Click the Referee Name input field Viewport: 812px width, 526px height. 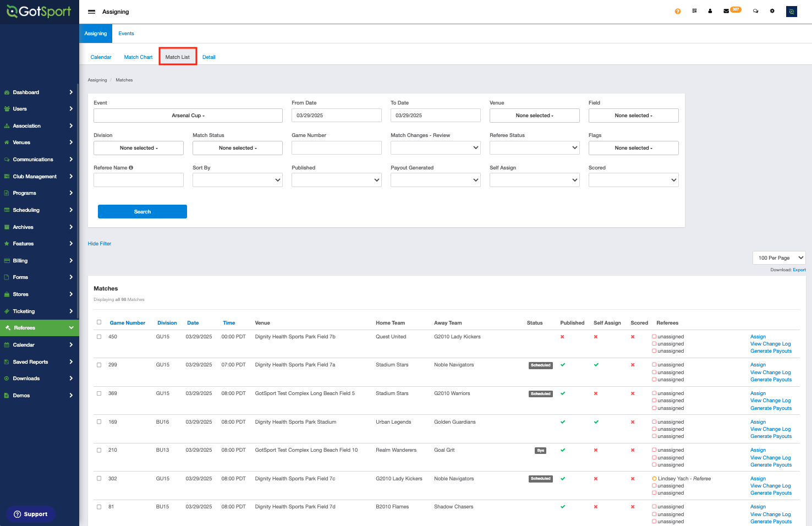click(x=139, y=180)
